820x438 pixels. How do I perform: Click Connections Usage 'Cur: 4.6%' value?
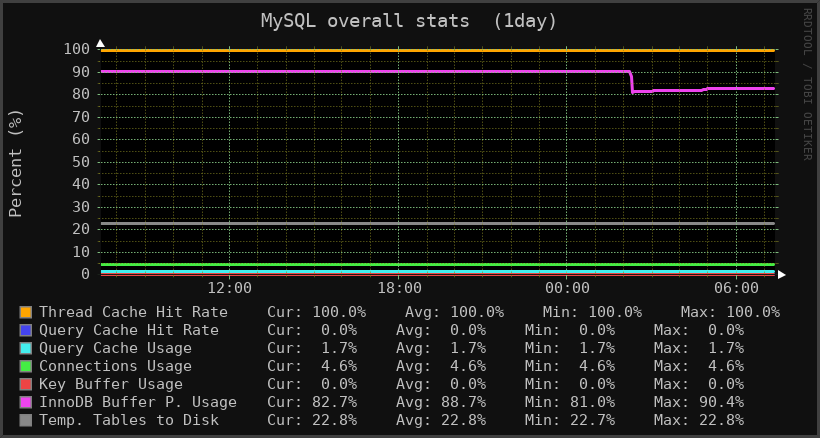(x=312, y=366)
